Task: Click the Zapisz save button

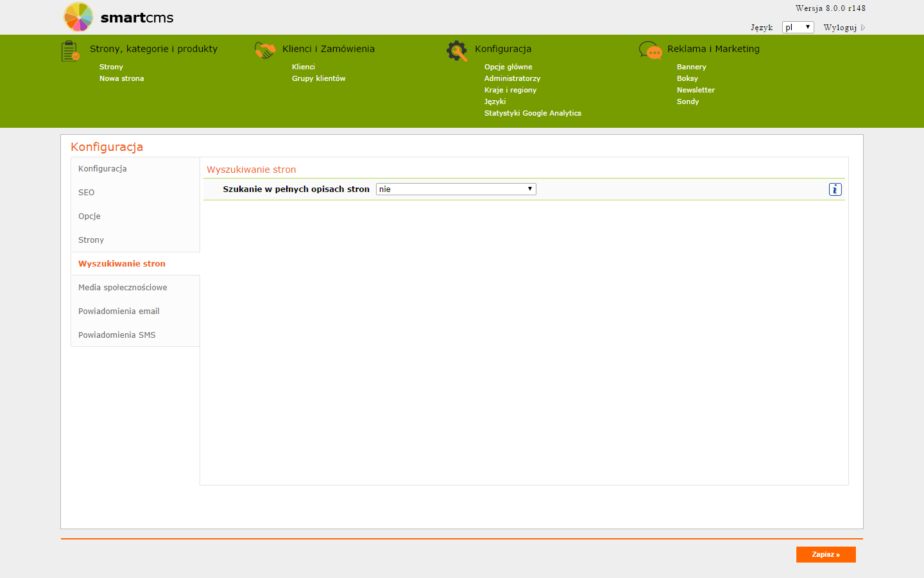Action: [826, 554]
